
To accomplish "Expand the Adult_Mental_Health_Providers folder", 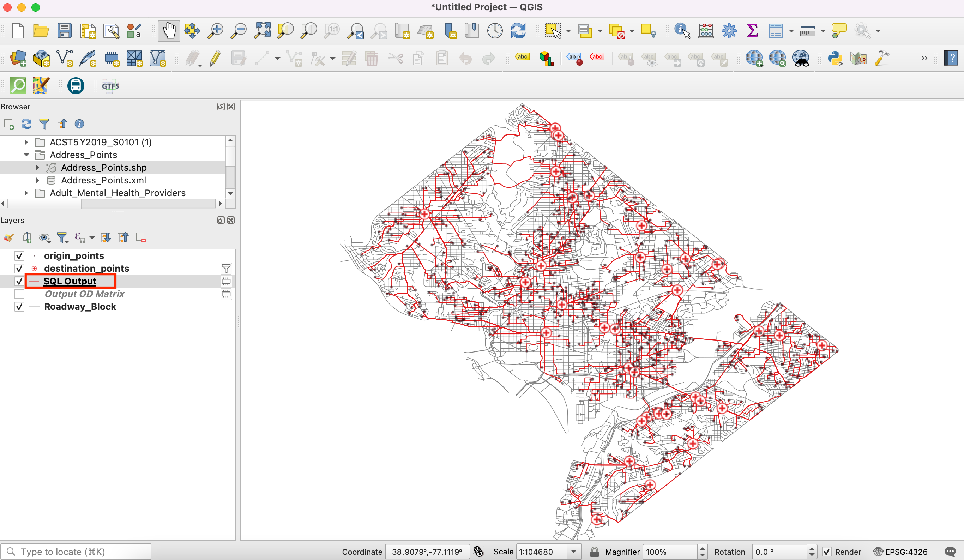I will pos(26,193).
